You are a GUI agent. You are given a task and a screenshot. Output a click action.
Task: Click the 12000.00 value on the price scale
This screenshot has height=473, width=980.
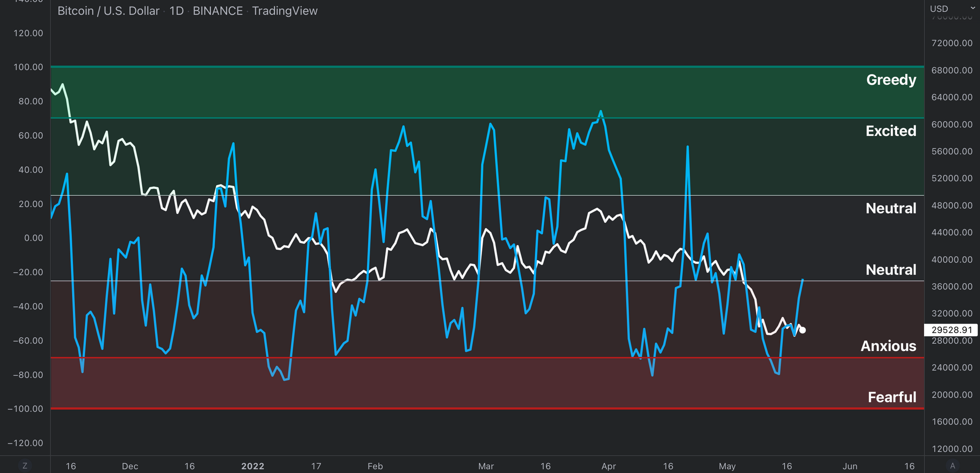[x=952, y=449]
